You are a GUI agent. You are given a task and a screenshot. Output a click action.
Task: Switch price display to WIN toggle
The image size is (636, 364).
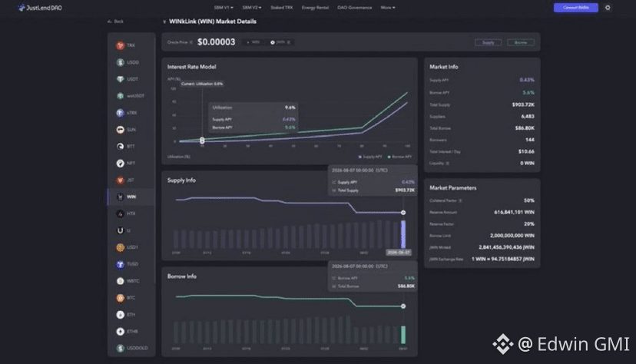click(x=253, y=42)
